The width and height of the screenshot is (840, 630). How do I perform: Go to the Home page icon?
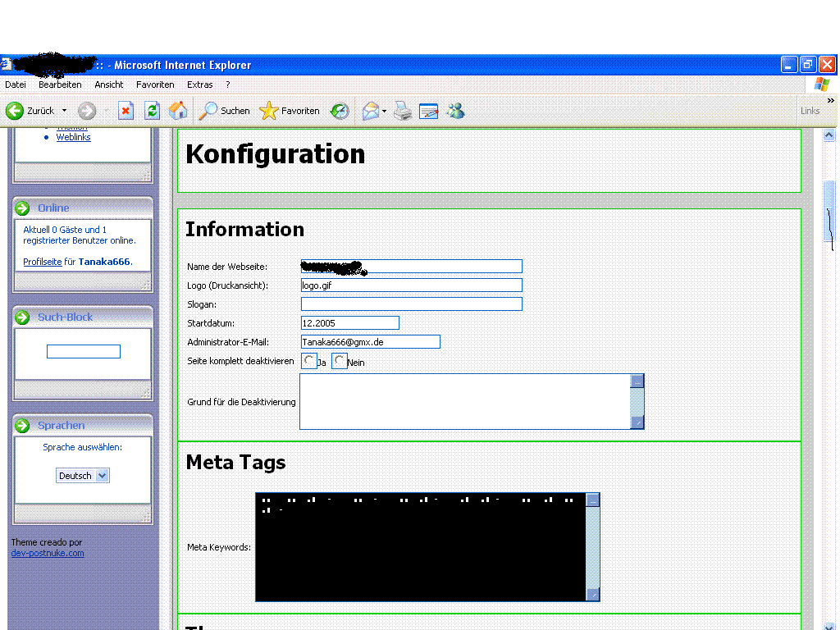point(177,111)
